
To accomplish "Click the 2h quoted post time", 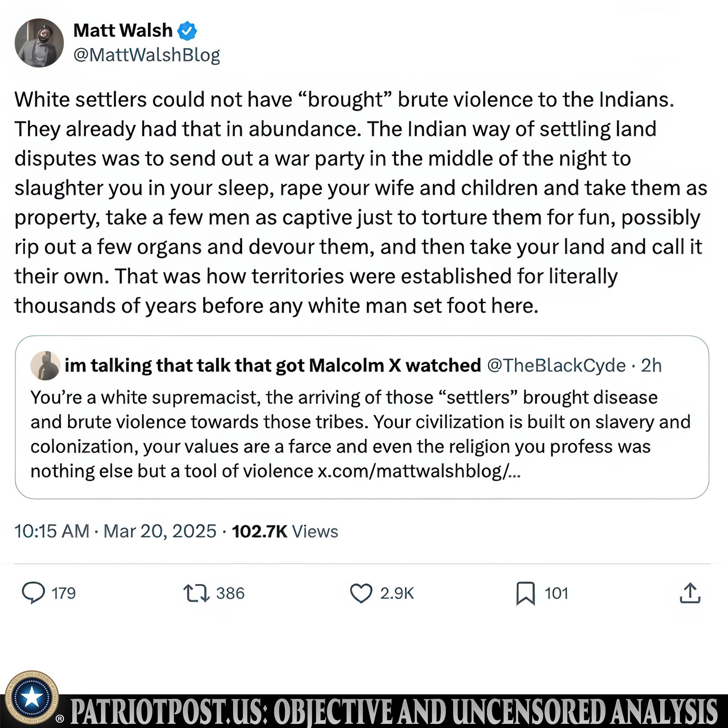I will [651, 365].
